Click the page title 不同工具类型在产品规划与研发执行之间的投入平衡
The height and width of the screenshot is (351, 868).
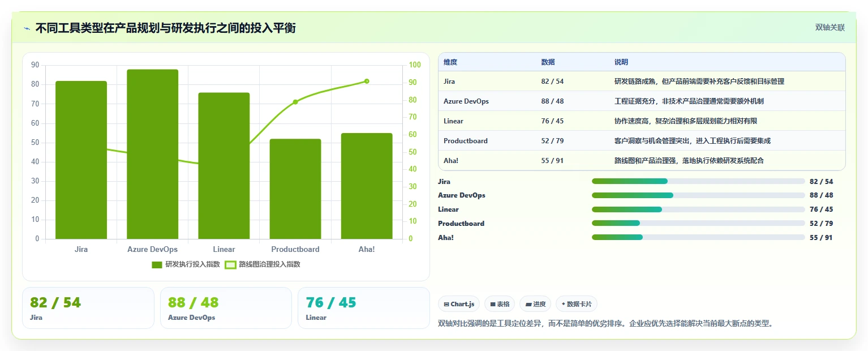(165, 28)
